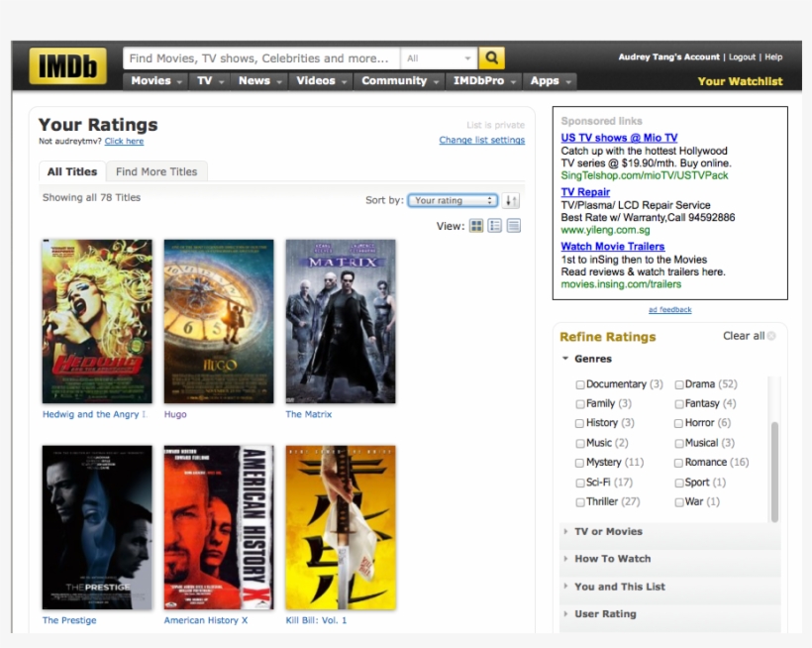Check the Horror genre box
This screenshot has height=648, width=812.
[x=679, y=423]
